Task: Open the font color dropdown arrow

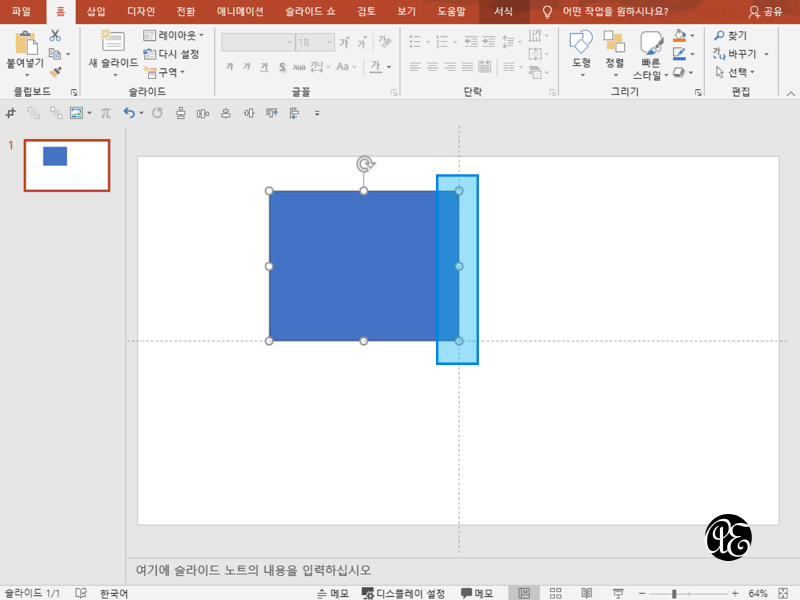Action: point(389,67)
